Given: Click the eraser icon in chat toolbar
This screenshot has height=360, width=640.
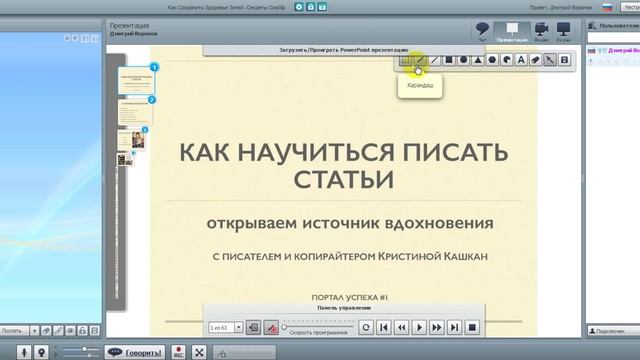Looking at the screenshot, I should click(x=46, y=331).
